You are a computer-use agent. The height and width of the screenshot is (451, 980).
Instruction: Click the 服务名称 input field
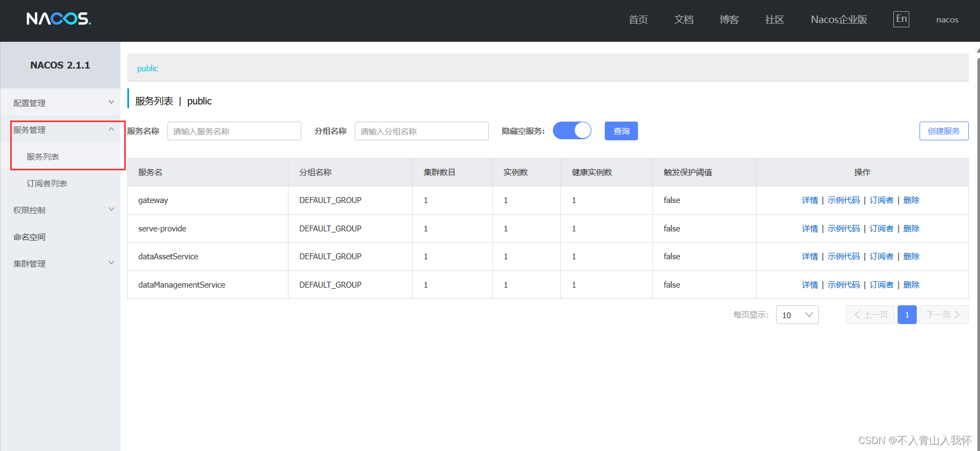coord(234,131)
